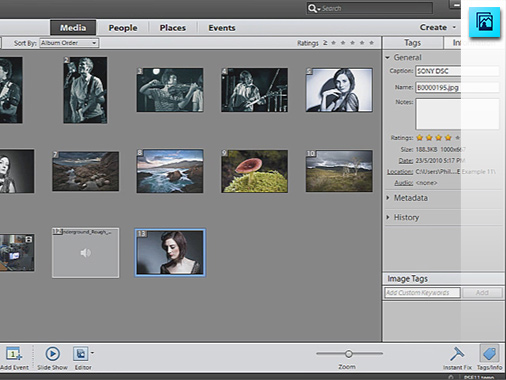This screenshot has height=380, width=506.
Task: Select thumbnail 4 guitarist with drums
Action: click(255, 90)
